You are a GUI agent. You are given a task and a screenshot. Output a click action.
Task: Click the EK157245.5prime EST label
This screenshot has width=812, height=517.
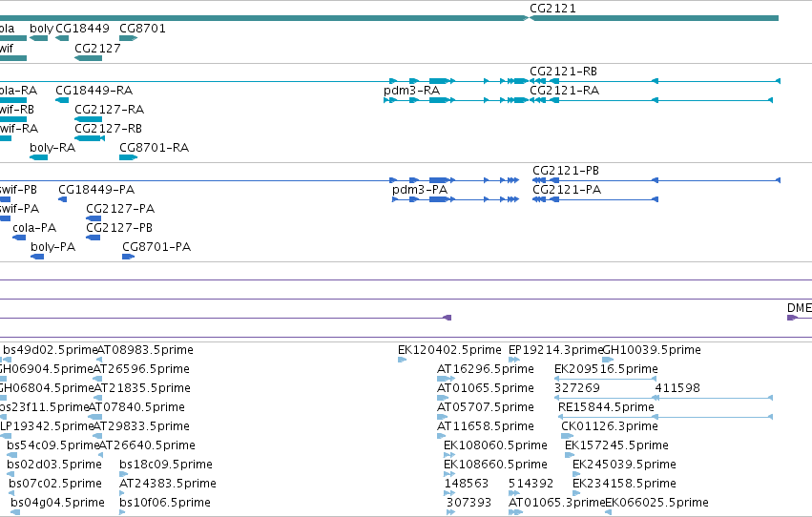coord(616,446)
